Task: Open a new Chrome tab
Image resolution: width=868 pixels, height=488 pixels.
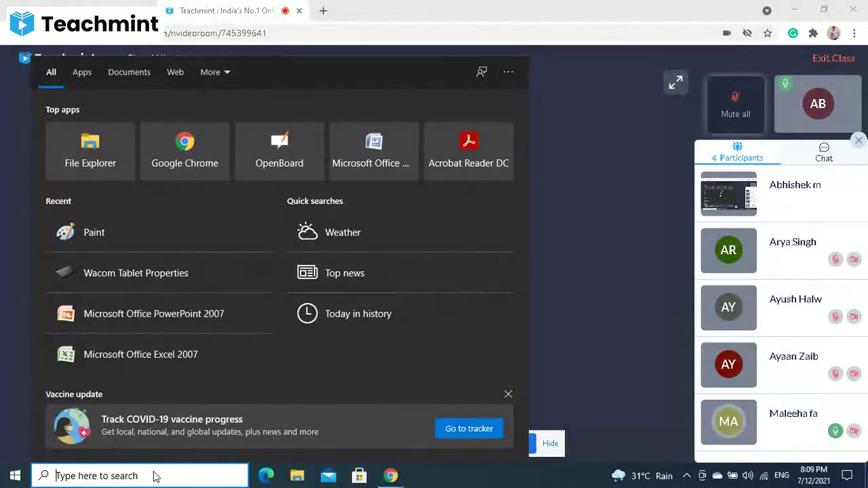Action: (323, 11)
